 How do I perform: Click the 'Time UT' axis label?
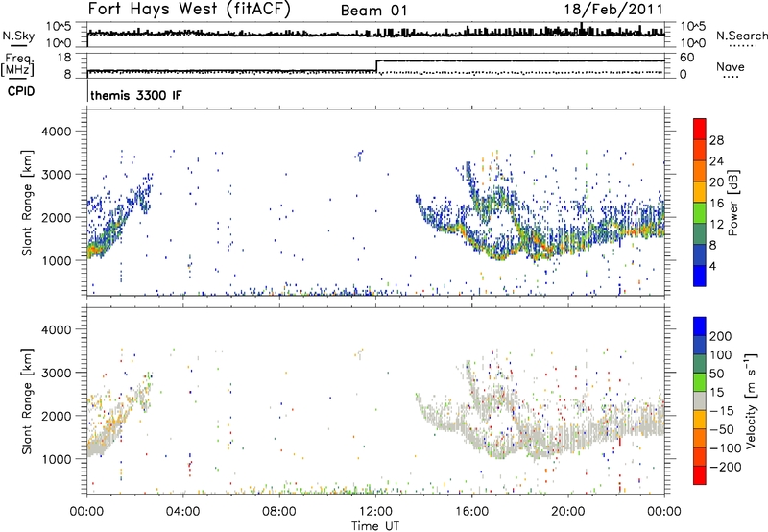tap(375, 526)
